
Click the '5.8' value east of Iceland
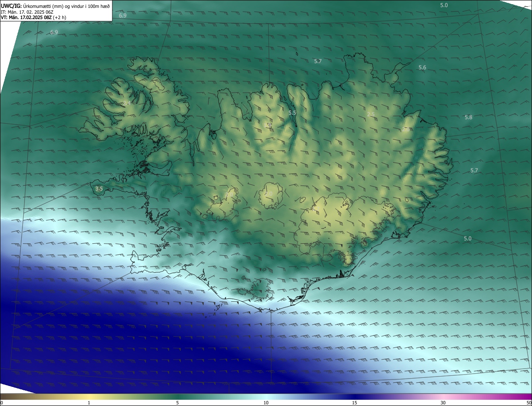(468, 117)
